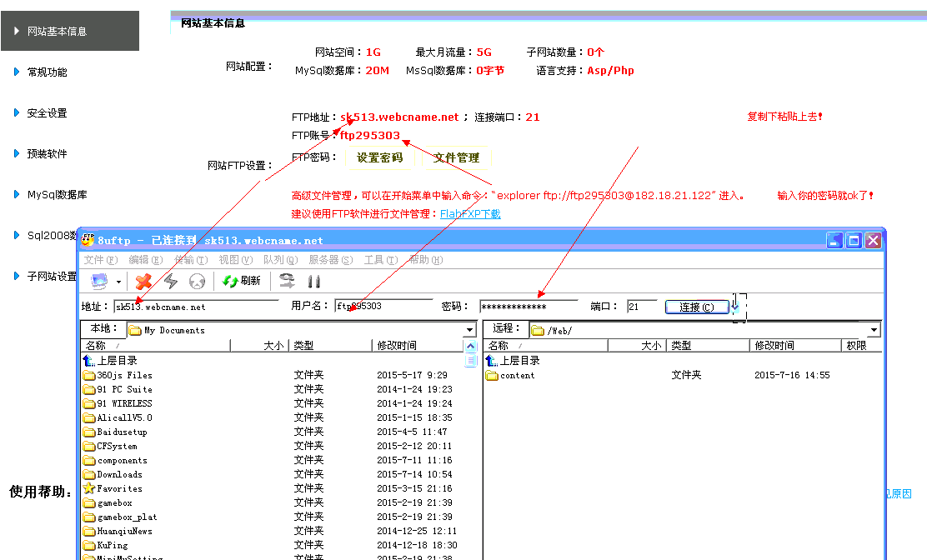
Task: Open the site manager dropdown arrow
Action: click(x=119, y=282)
